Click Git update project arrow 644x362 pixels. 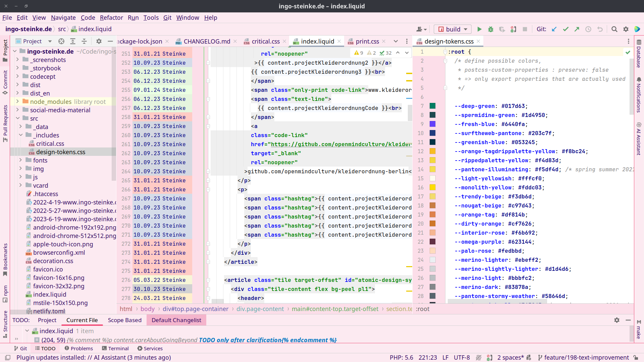coord(554,29)
